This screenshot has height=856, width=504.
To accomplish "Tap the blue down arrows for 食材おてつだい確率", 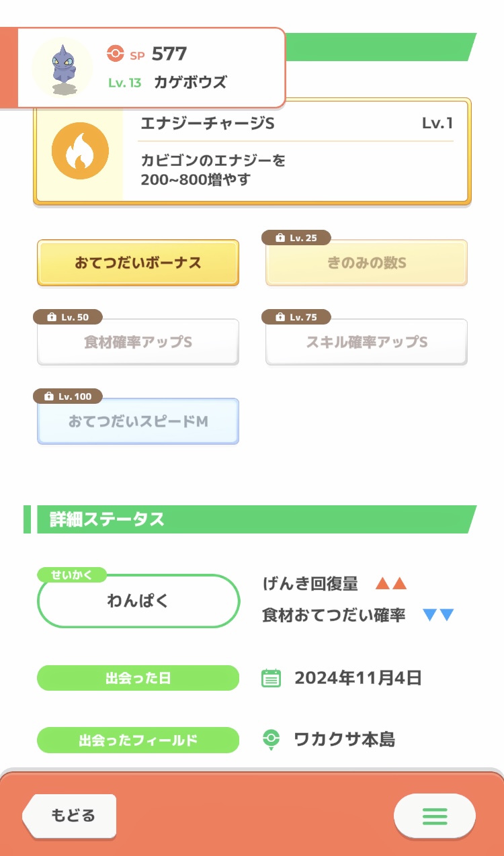I will (438, 615).
